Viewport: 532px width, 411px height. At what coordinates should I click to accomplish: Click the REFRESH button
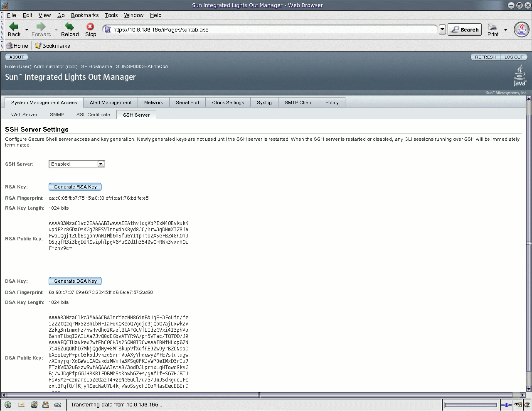coord(485,57)
